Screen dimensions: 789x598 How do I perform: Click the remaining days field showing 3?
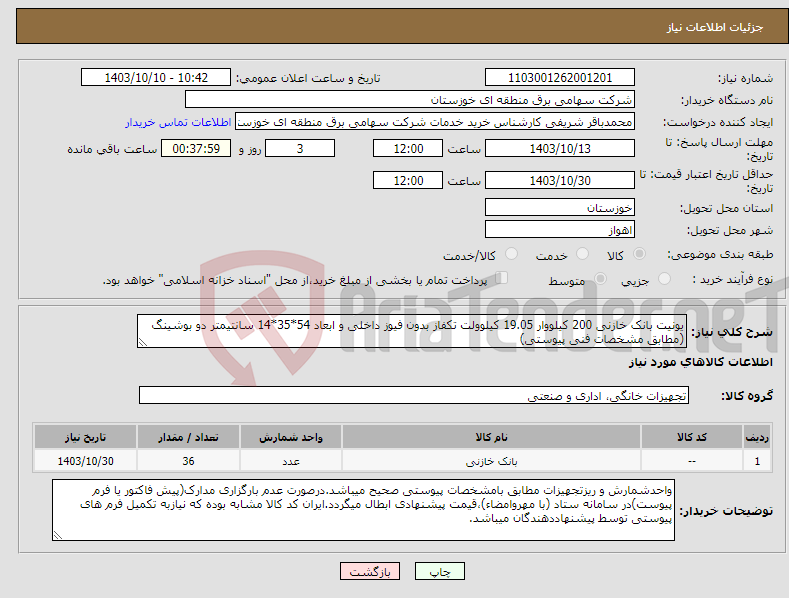pos(300,148)
